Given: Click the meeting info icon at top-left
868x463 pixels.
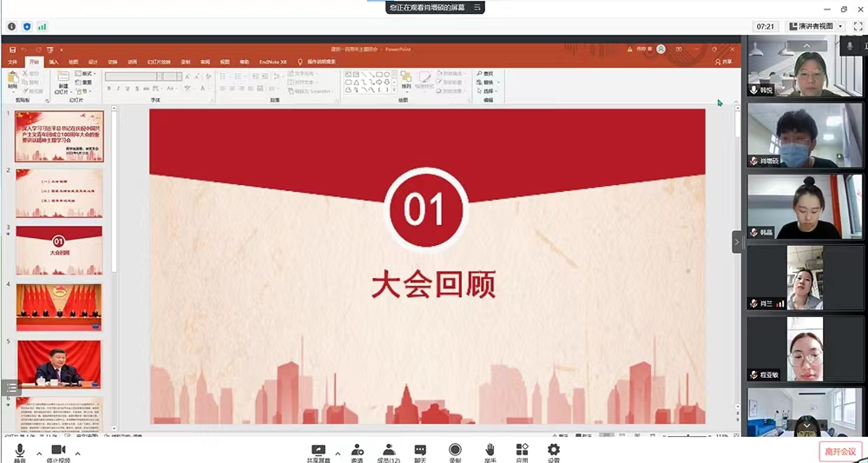Looking at the screenshot, I should tap(11, 27).
